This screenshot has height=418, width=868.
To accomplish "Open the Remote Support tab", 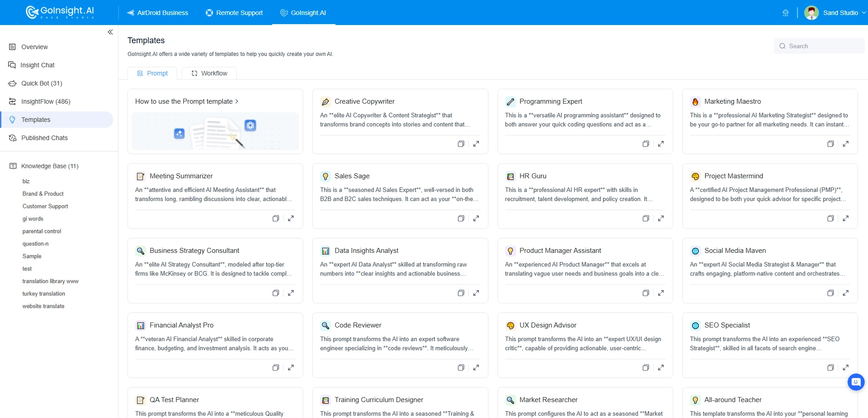I will (x=234, y=13).
